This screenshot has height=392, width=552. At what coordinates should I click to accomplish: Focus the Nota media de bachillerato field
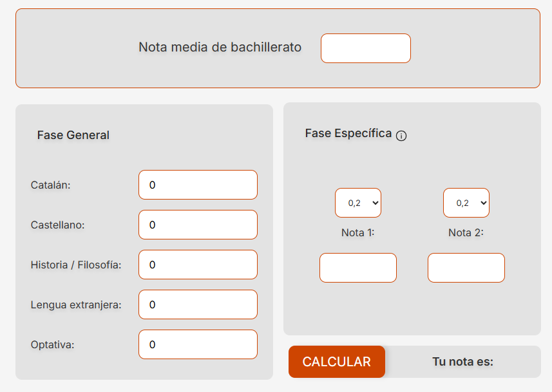click(x=365, y=48)
